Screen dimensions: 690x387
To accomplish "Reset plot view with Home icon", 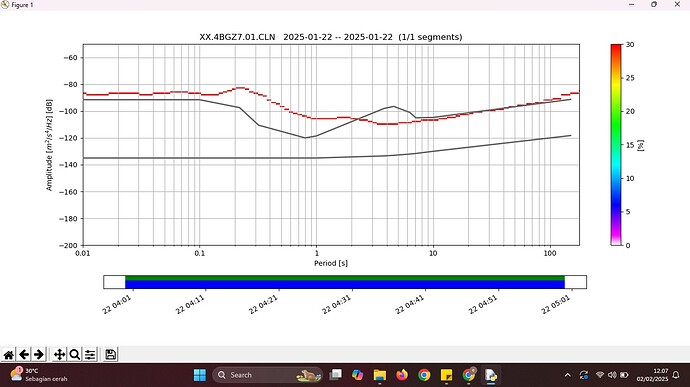I will pos(9,354).
